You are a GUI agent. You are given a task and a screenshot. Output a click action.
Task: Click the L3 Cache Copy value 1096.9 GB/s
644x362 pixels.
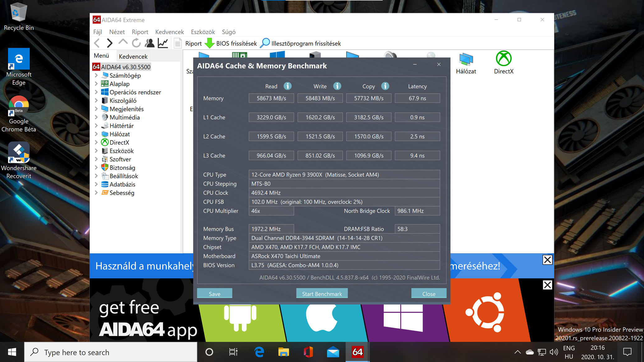pos(369,155)
